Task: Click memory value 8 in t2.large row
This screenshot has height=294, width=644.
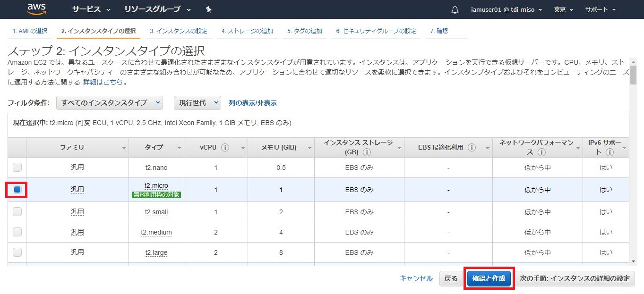Action: tap(281, 252)
